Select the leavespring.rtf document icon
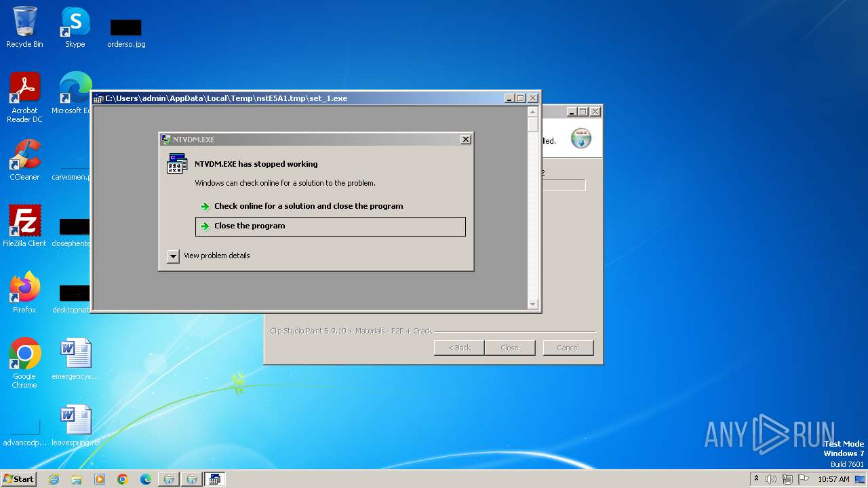 tap(75, 426)
